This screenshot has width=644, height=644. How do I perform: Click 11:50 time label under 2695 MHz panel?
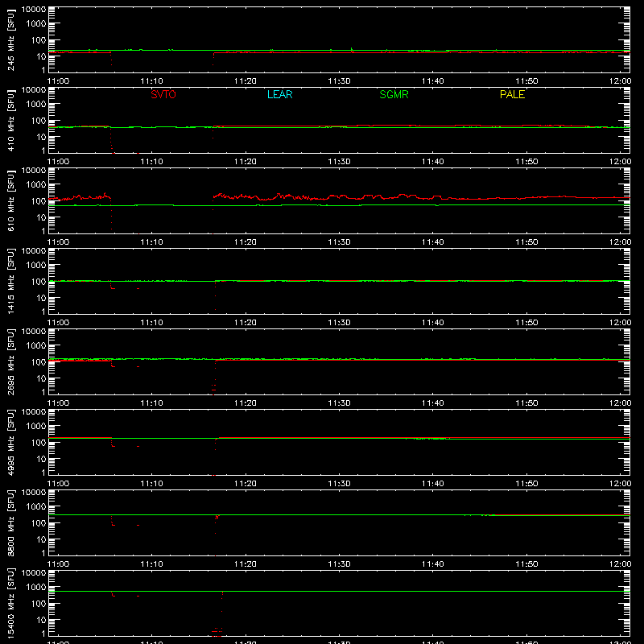click(526, 403)
